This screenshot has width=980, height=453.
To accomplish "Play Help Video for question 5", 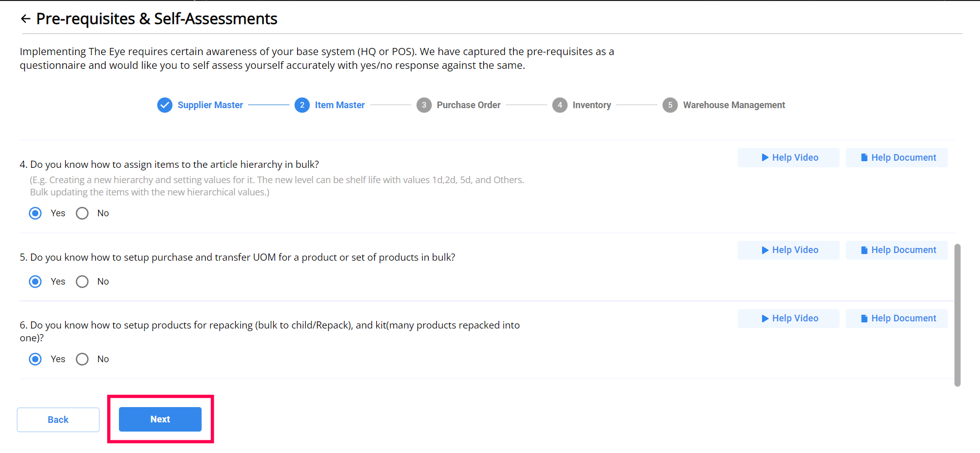I will coord(788,250).
